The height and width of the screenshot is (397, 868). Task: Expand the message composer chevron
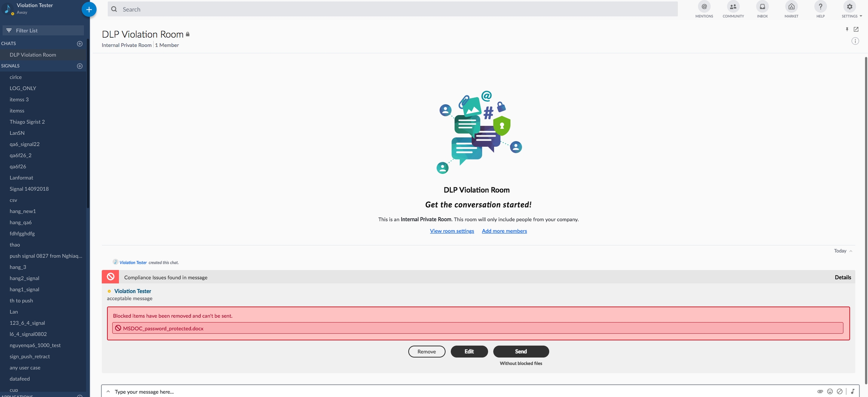(108, 391)
